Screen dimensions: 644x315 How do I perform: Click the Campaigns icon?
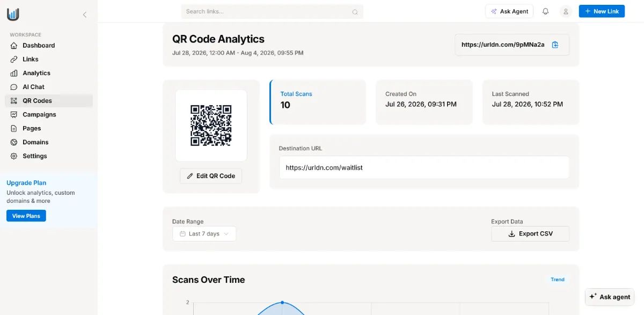[x=14, y=114]
